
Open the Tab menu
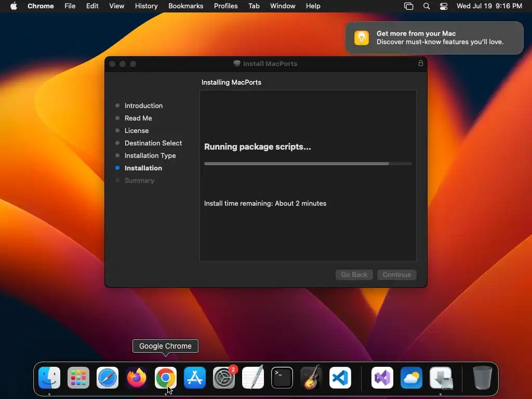254,6
